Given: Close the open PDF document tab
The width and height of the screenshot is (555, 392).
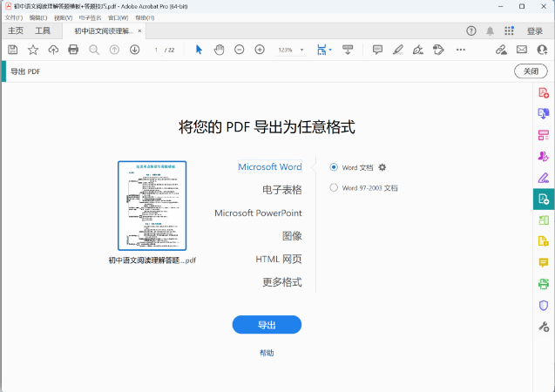Looking at the screenshot, I should pos(139,31).
